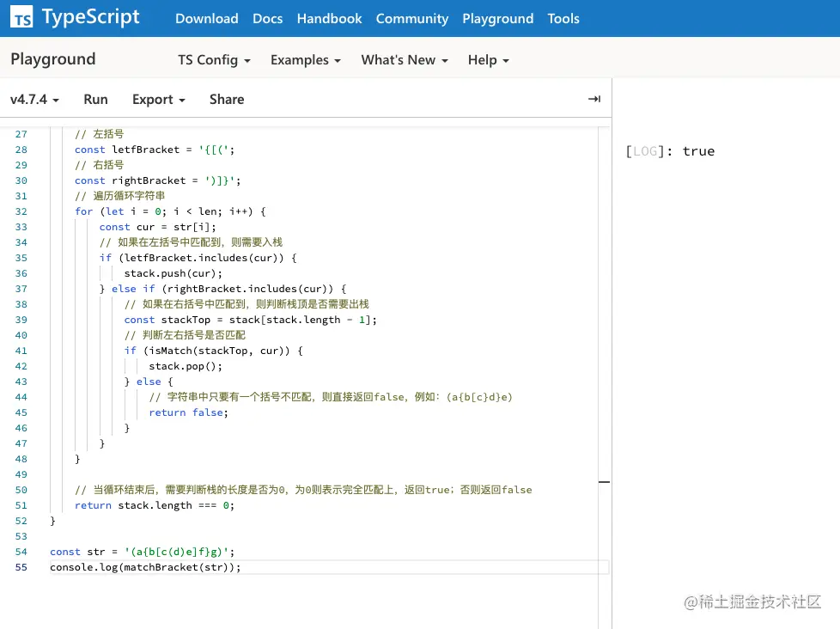Expand the TS Config dropdown
Image resolution: width=840 pixels, height=629 pixels.
coord(214,60)
